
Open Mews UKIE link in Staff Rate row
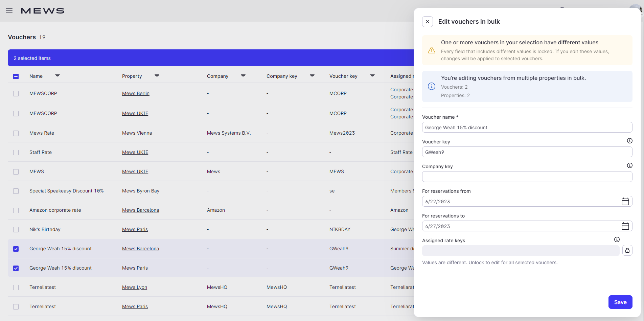click(x=135, y=152)
